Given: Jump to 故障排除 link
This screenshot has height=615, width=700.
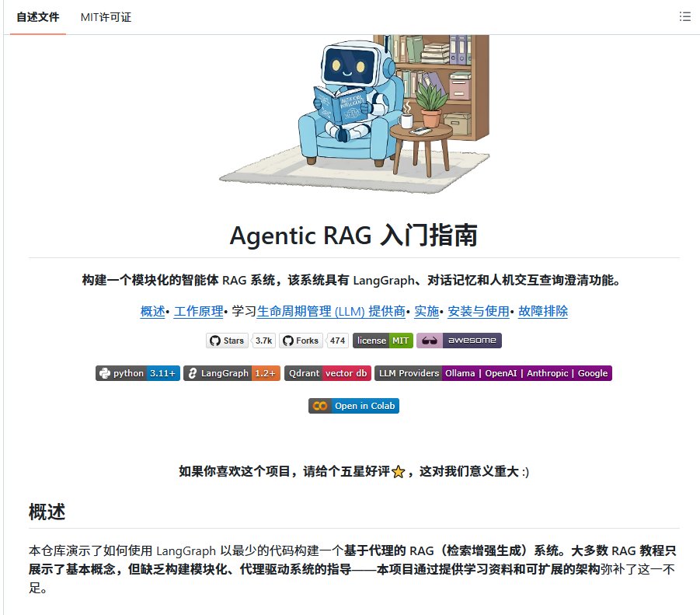Looking at the screenshot, I should point(543,311).
